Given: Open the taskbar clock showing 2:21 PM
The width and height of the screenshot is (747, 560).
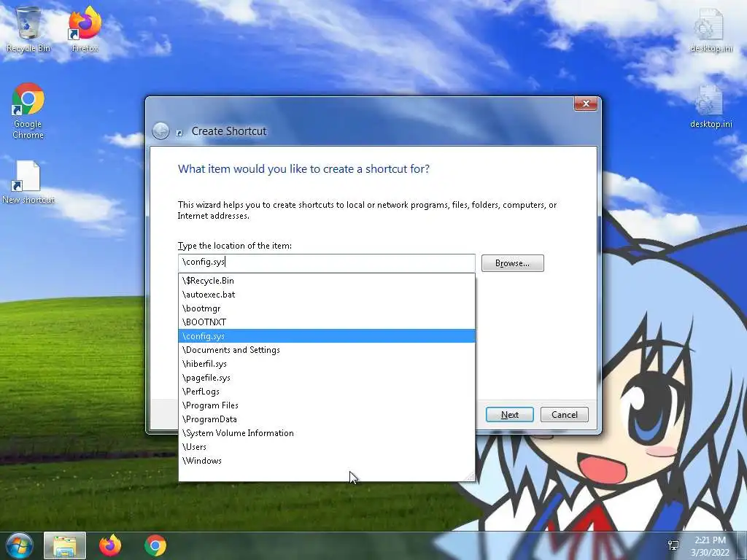Looking at the screenshot, I should [x=711, y=546].
